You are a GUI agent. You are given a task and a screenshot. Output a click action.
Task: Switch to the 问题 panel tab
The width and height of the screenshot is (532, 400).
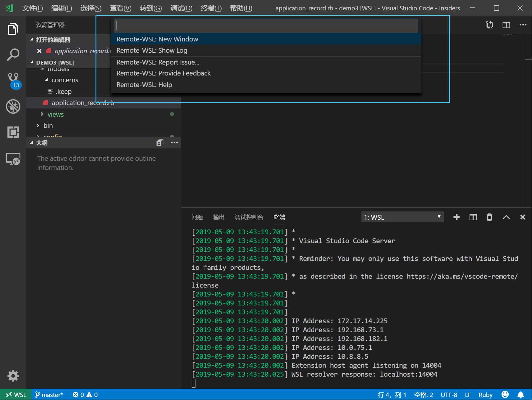tap(197, 217)
